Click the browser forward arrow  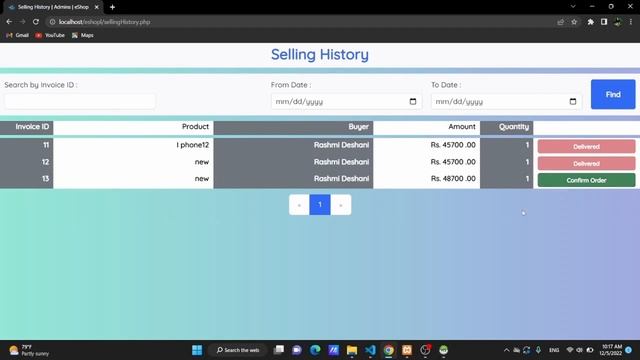[22, 22]
